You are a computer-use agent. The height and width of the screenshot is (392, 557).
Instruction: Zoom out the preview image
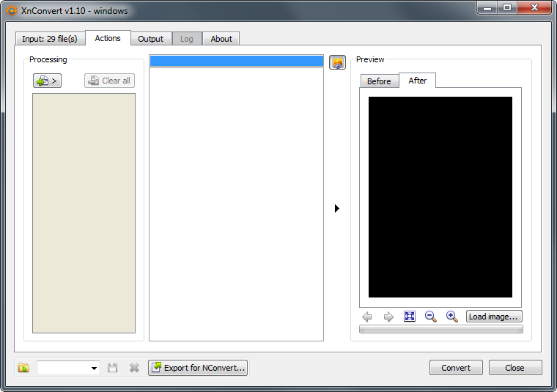tap(431, 317)
